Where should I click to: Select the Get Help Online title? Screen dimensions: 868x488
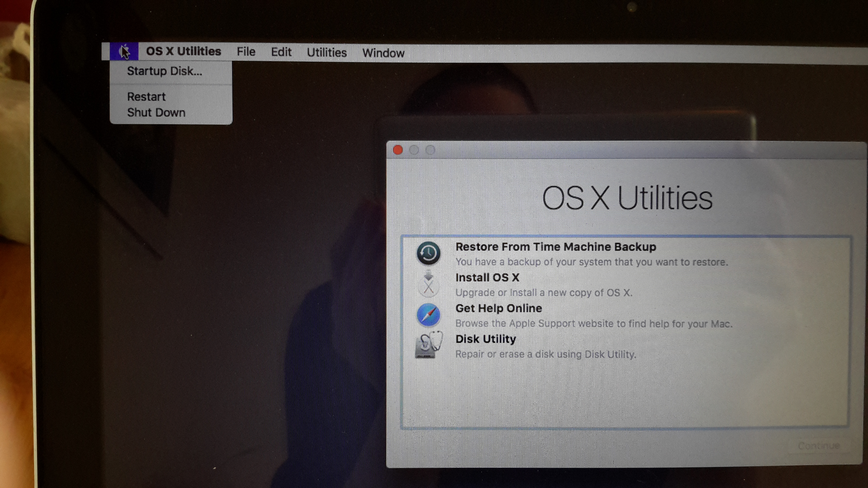click(x=499, y=308)
